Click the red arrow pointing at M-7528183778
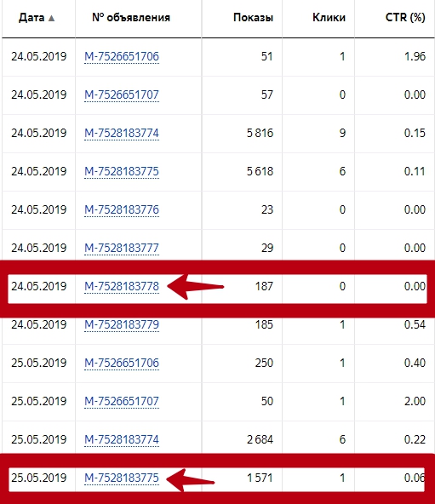Screen dimensions: 435x504 [196, 287]
